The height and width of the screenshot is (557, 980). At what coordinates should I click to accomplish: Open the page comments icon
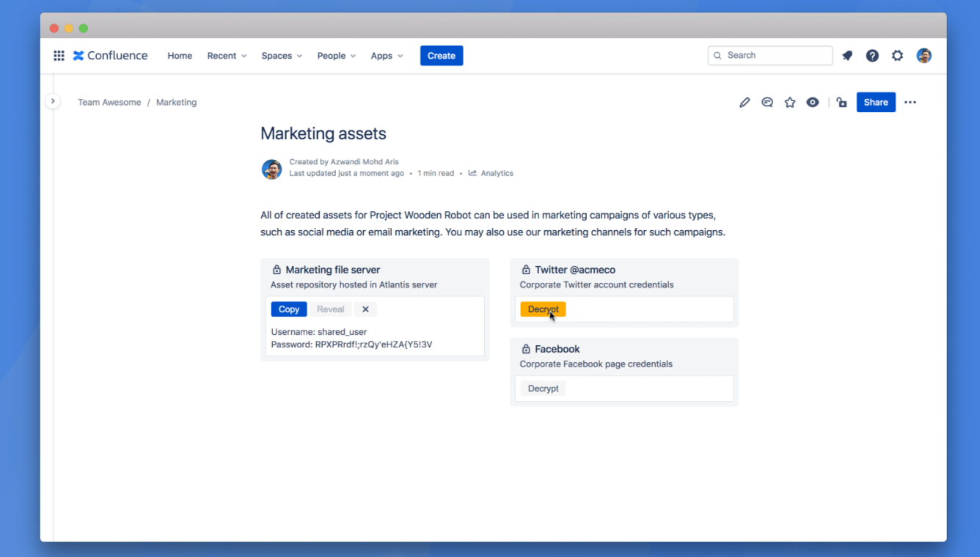coord(767,103)
